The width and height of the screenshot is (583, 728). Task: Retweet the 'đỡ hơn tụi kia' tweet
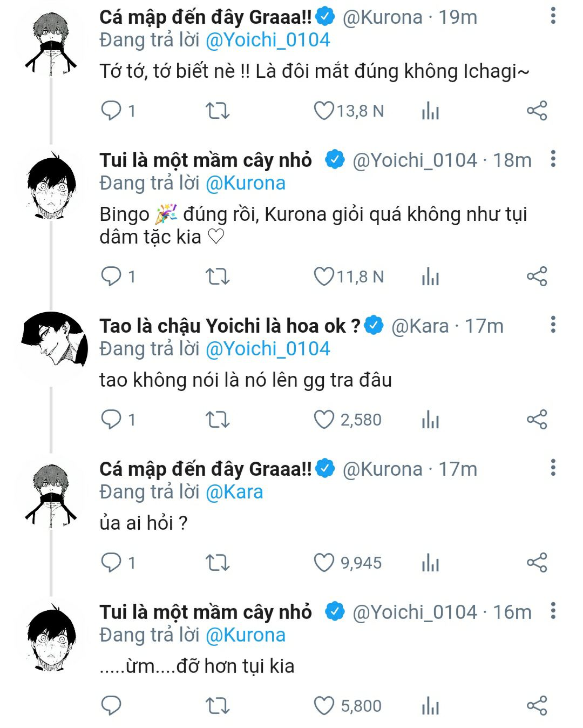click(218, 706)
